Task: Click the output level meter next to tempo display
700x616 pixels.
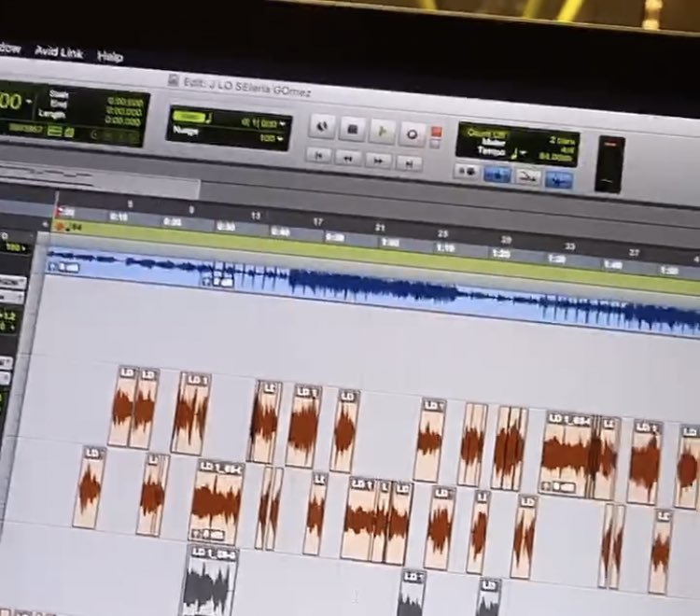Action: (609, 164)
